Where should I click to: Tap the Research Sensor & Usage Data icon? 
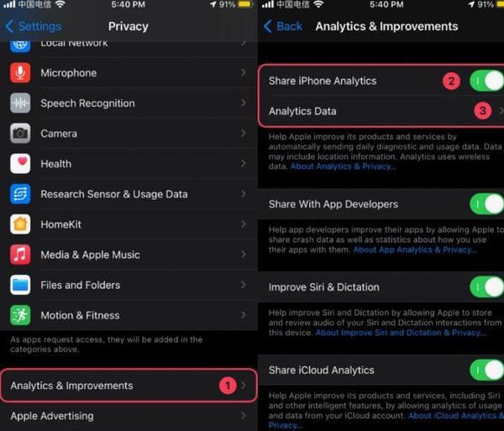click(x=20, y=194)
